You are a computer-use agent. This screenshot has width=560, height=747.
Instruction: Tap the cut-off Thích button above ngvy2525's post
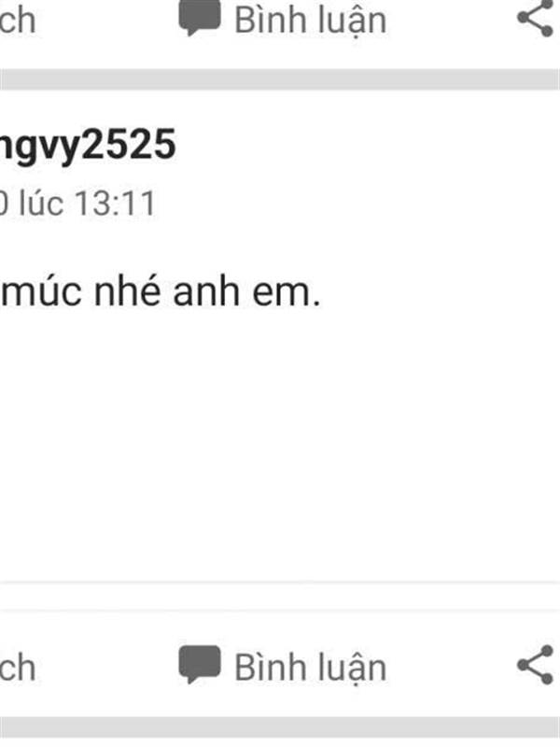(x=18, y=20)
